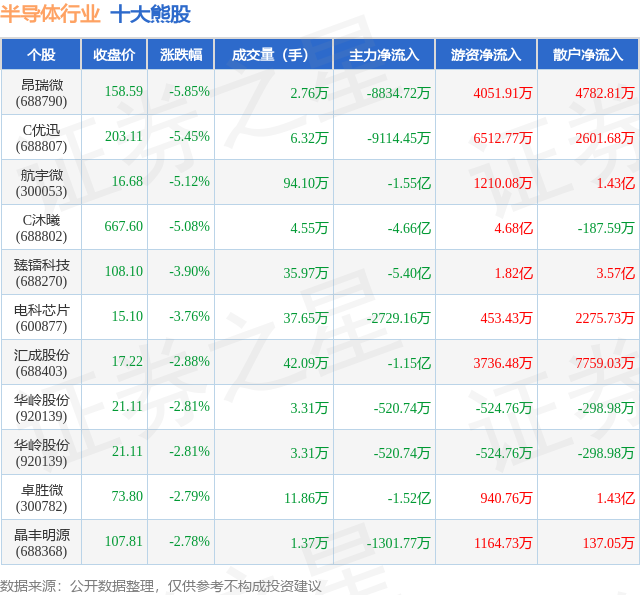Select stock 汇成股份 (688403)
This screenshot has height=595, width=640.
[41, 363]
